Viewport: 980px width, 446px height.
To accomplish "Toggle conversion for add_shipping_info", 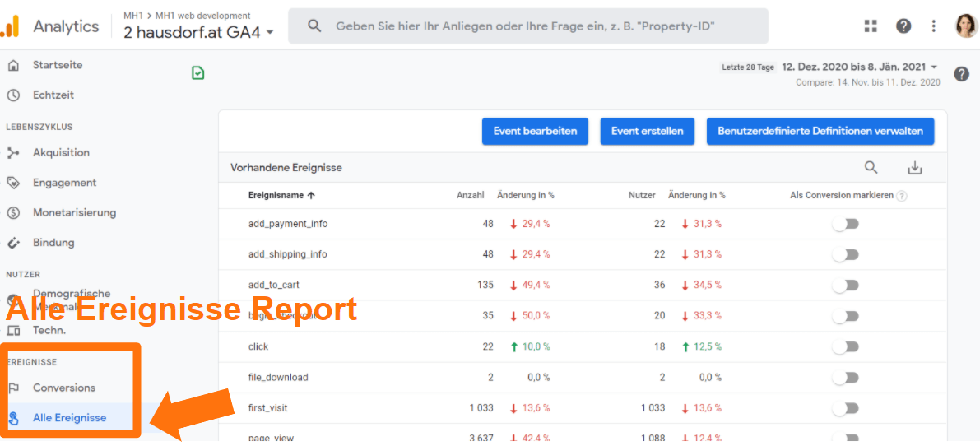I will pos(846,254).
